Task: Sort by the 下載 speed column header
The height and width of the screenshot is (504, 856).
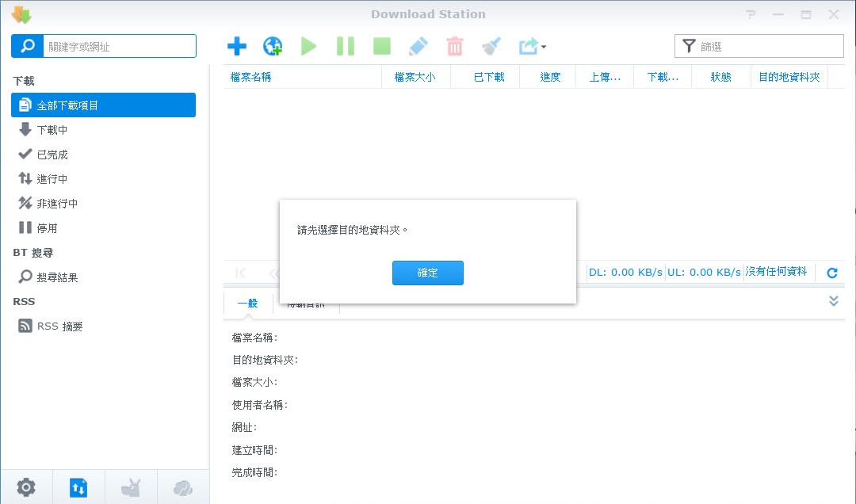Action: (x=663, y=77)
